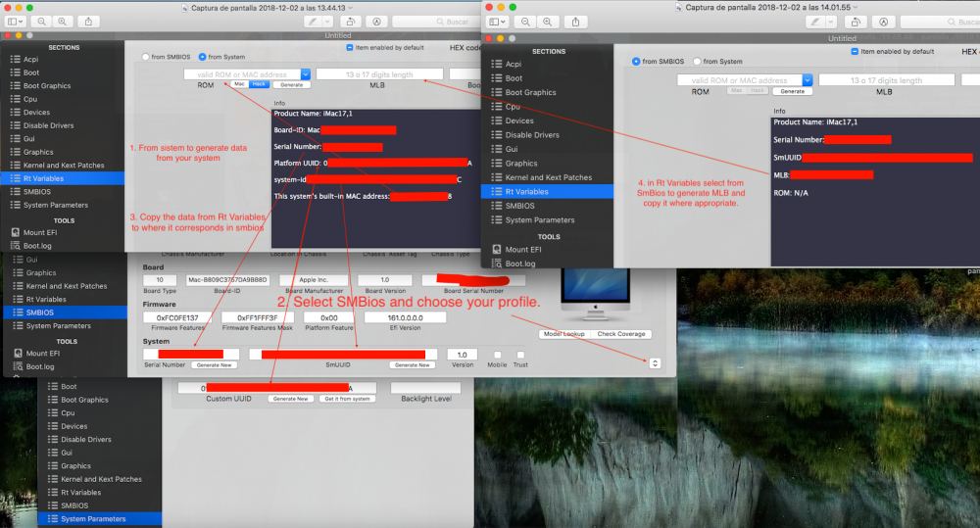Click share icon in left Preview window toolbar
Screen dimensions: 980x528
(x=89, y=22)
